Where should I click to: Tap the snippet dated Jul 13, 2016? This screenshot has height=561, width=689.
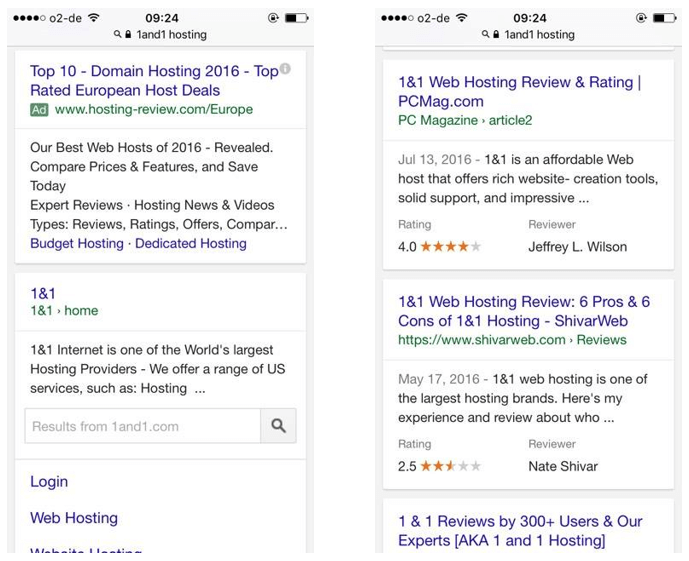(528, 179)
